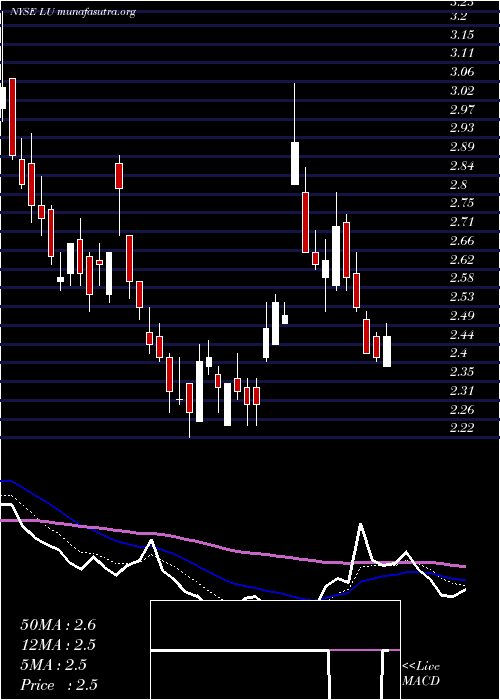Image resolution: width=500 pixels, height=700 pixels.
Task: Click the 3.06 price level label
Action: 462,72
